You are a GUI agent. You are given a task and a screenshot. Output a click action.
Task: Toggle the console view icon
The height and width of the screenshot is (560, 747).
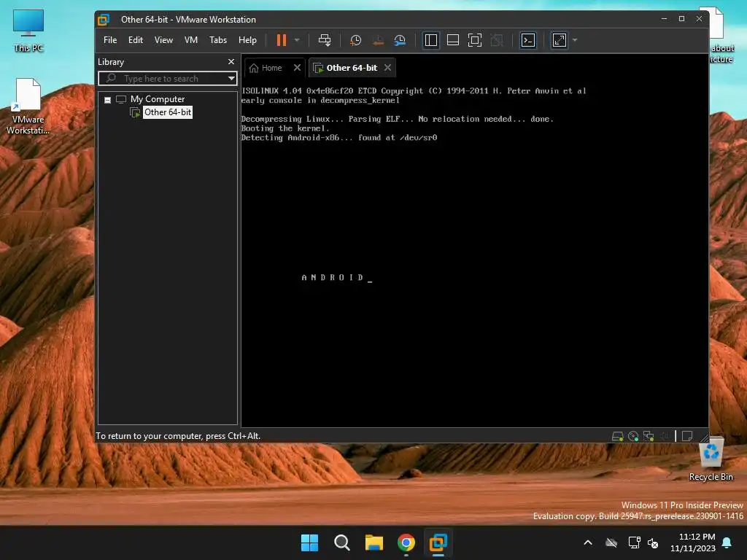(x=528, y=40)
